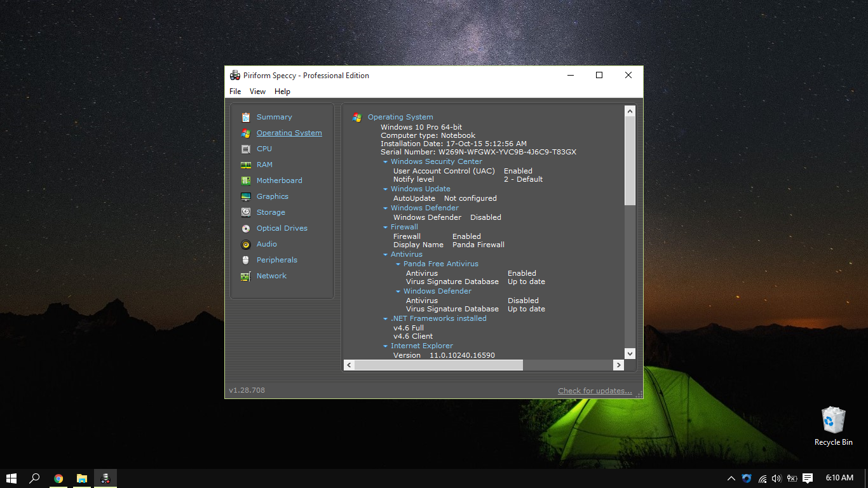Click the Summary clipboard icon in sidebar

246,117
